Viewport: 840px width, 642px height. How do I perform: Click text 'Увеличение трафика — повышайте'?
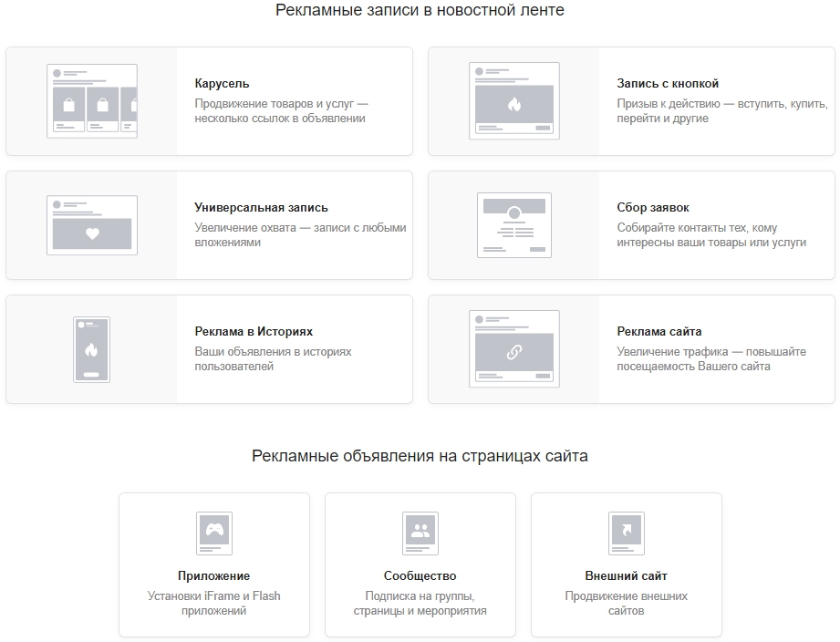tap(710, 351)
